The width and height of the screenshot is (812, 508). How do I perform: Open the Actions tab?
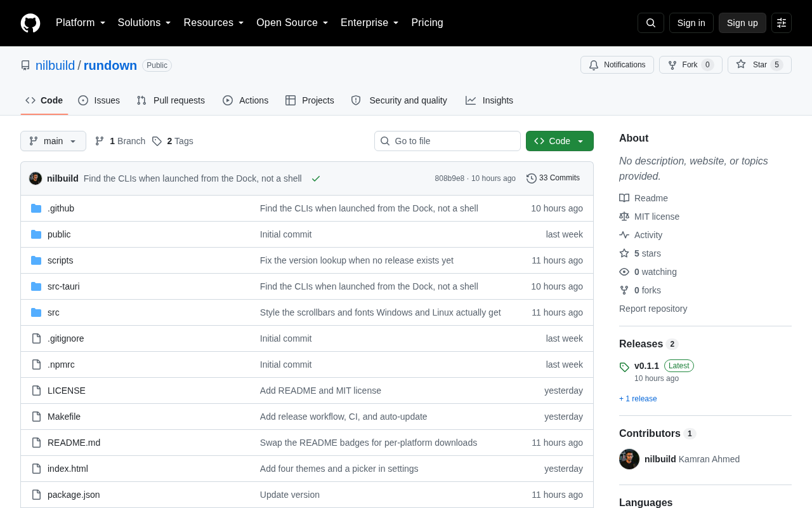(x=246, y=100)
